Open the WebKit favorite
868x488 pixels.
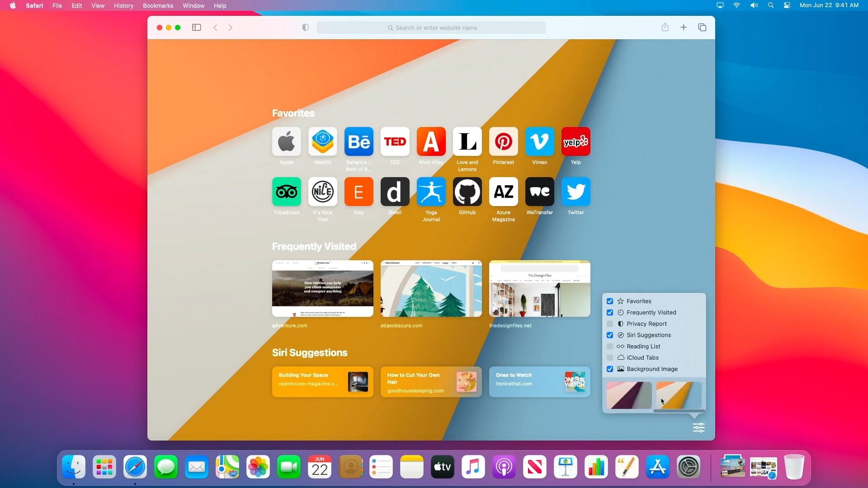coord(323,142)
